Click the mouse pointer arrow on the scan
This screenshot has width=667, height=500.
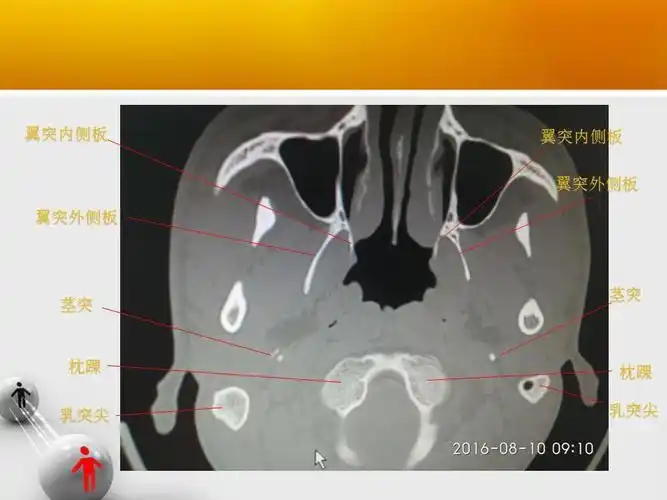[320, 458]
